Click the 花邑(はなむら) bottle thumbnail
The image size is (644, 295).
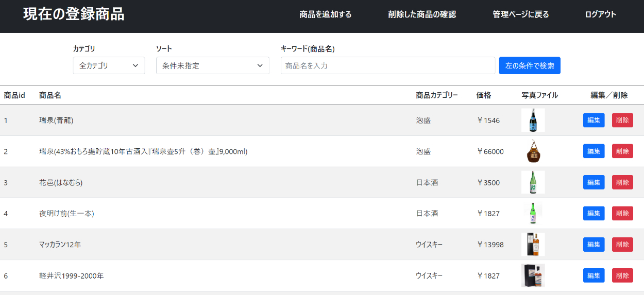click(x=533, y=182)
